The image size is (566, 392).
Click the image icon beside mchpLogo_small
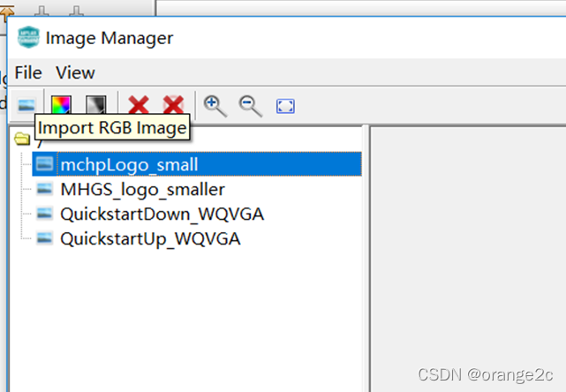coord(44,163)
